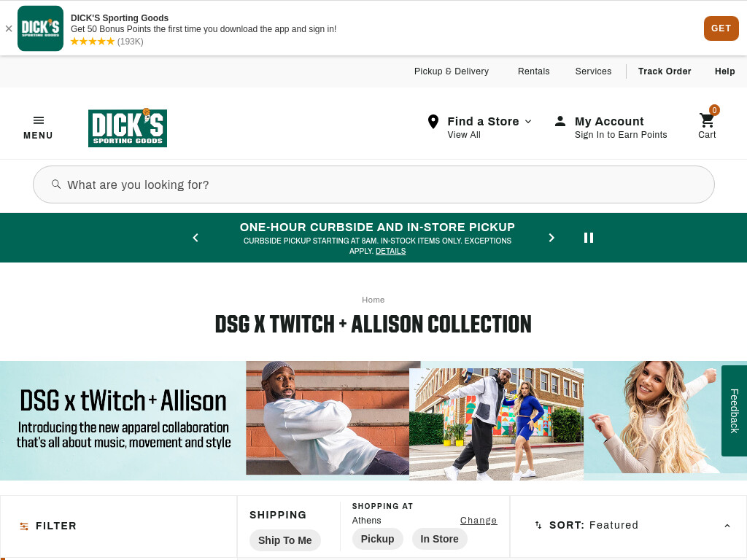This screenshot has width=747, height=560.
Task: Click the store location pin icon
Action: tap(433, 122)
